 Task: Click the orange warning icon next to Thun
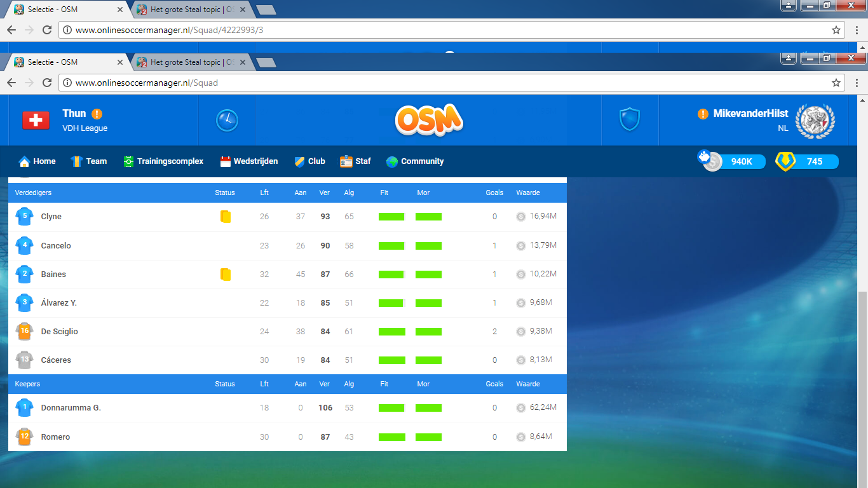[x=97, y=114]
